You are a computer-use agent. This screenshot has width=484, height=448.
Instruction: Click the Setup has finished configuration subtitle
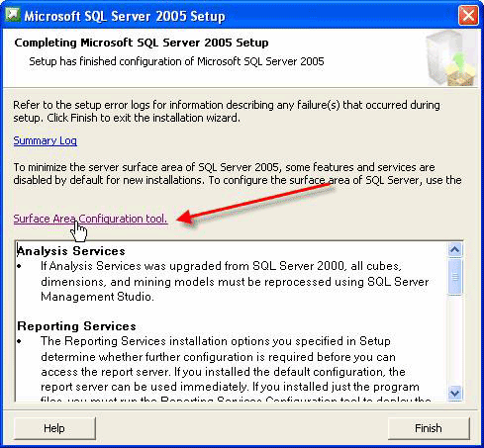click(176, 61)
